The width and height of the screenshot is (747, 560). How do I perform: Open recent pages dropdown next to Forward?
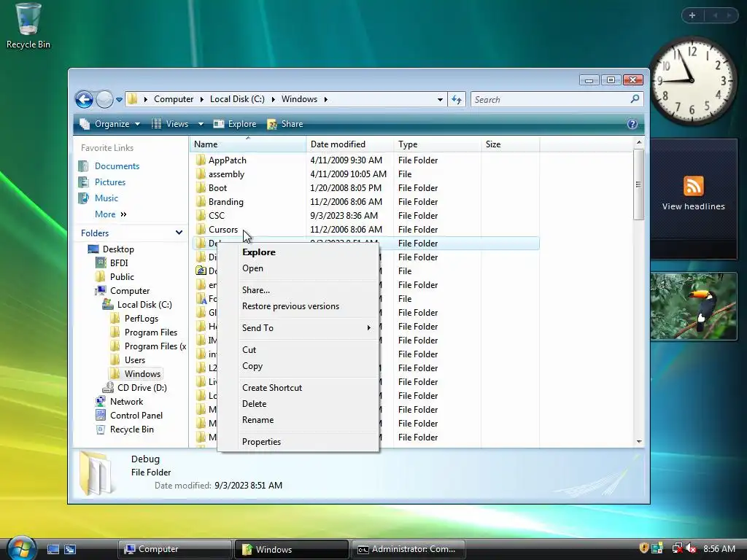pos(119,99)
